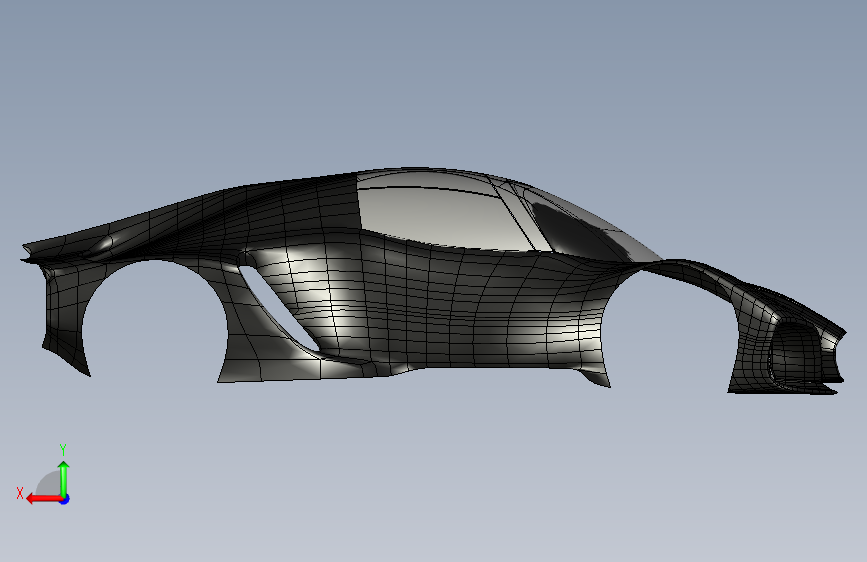Click the red X axis arrow of the triad
Viewport: 867px width, 562px height.
(x=43, y=499)
